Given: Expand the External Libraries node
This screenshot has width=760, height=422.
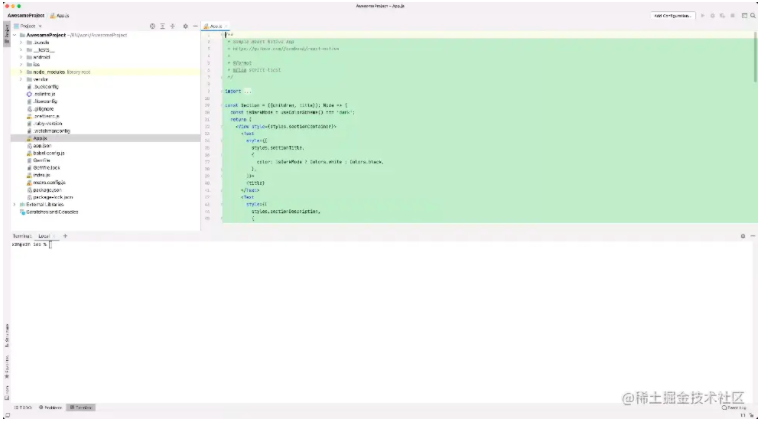Looking at the screenshot, I should pos(15,204).
